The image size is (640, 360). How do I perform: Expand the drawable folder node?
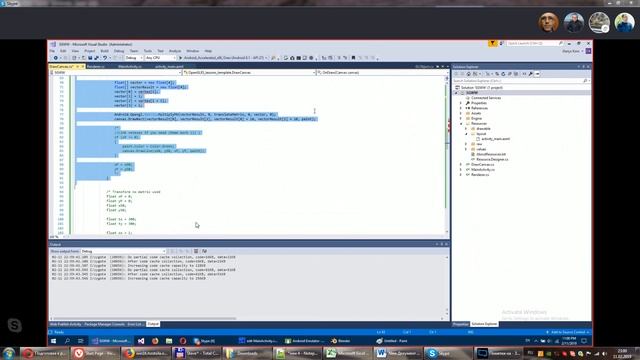coord(466,129)
